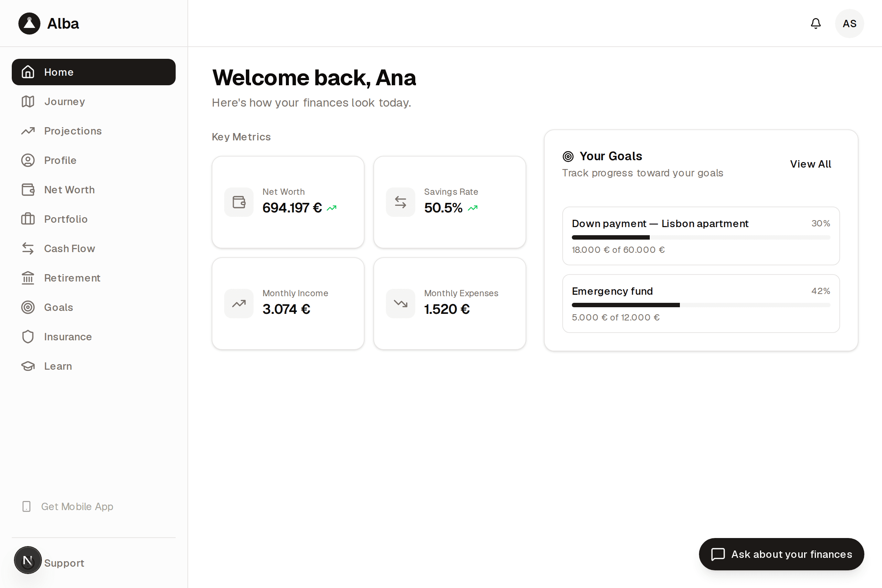882x588 pixels.
Task: Open the Learn section
Action: [94, 366]
